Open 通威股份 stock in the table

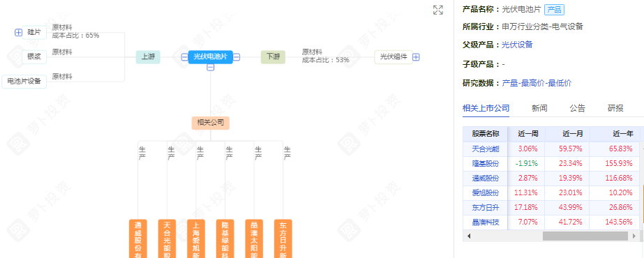click(486, 178)
